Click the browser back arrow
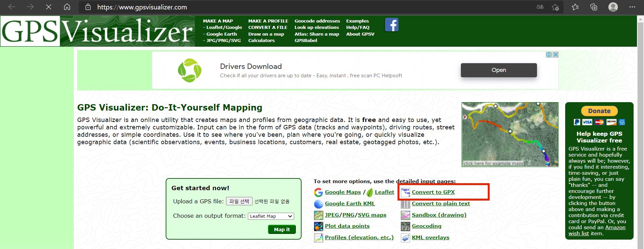644x249 pixels. tap(12, 7)
